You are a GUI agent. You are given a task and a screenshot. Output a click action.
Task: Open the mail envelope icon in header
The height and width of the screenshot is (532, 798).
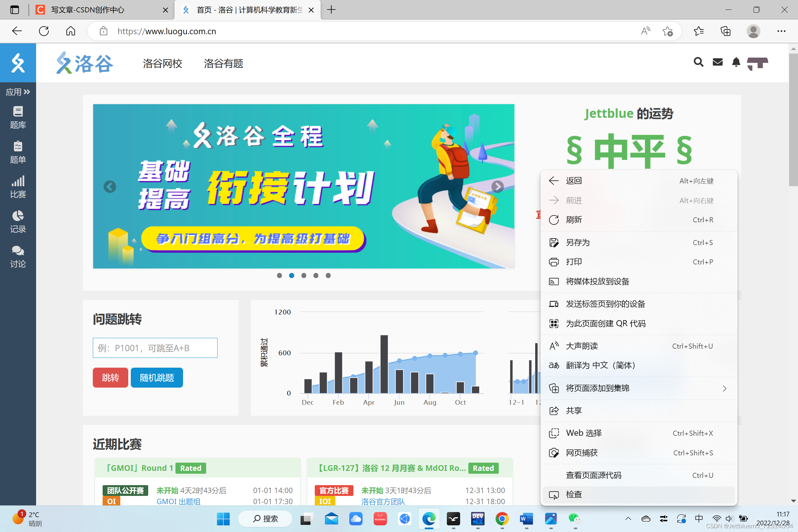pyautogui.click(x=717, y=62)
